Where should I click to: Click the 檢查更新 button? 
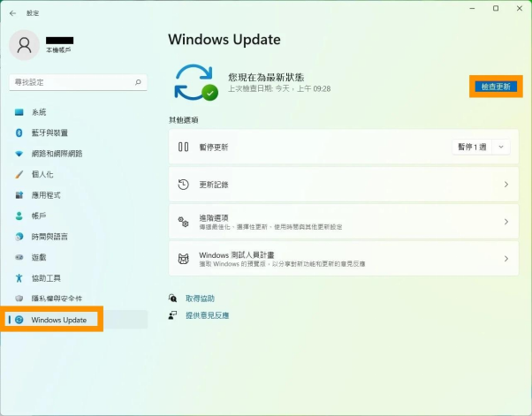click(496, 87)
